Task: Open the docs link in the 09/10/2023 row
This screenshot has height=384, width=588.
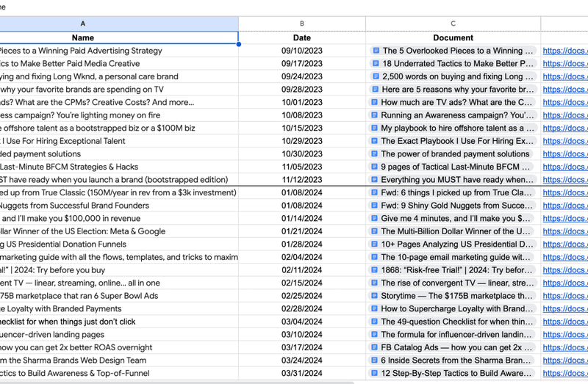Action: pos(564,51)
